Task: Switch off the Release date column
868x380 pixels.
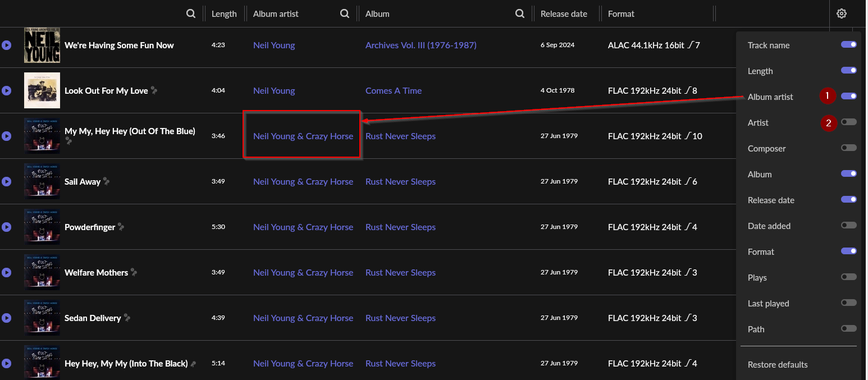Action: point(849,200)
